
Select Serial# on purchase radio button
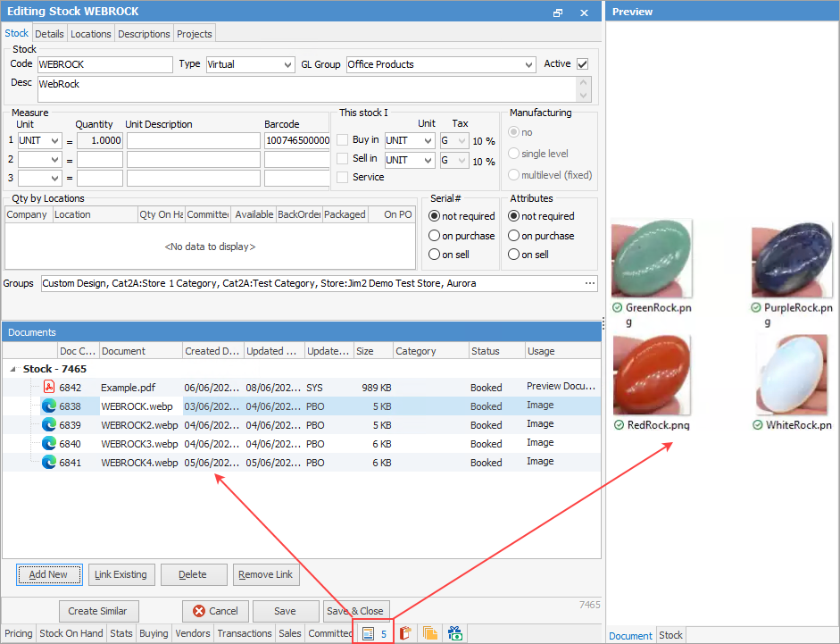tap(435, 236)
